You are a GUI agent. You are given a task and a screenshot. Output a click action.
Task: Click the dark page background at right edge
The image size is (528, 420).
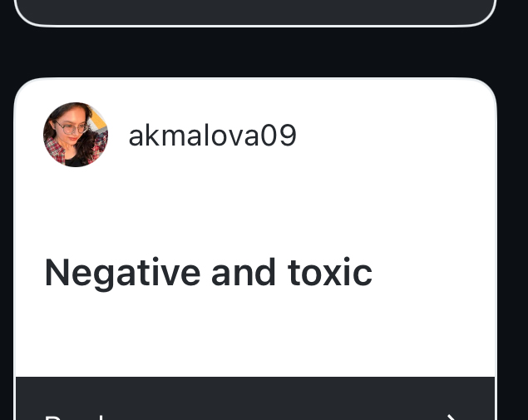point(513,209)
